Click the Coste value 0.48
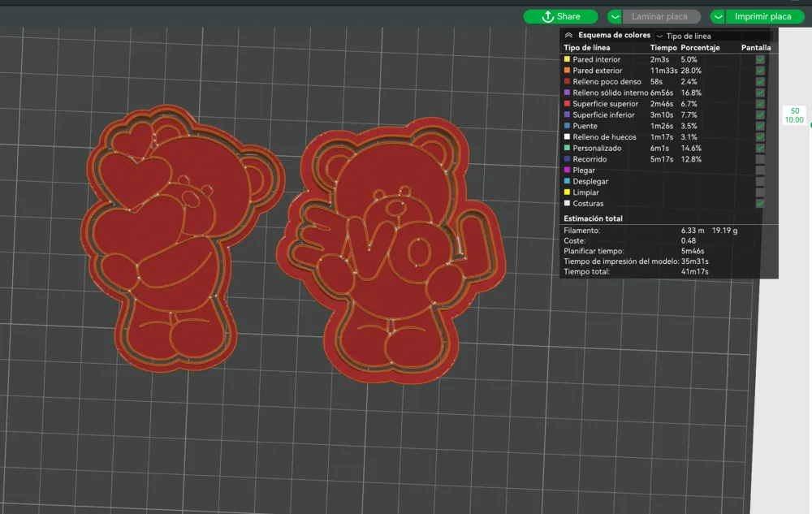 [689, 240]
